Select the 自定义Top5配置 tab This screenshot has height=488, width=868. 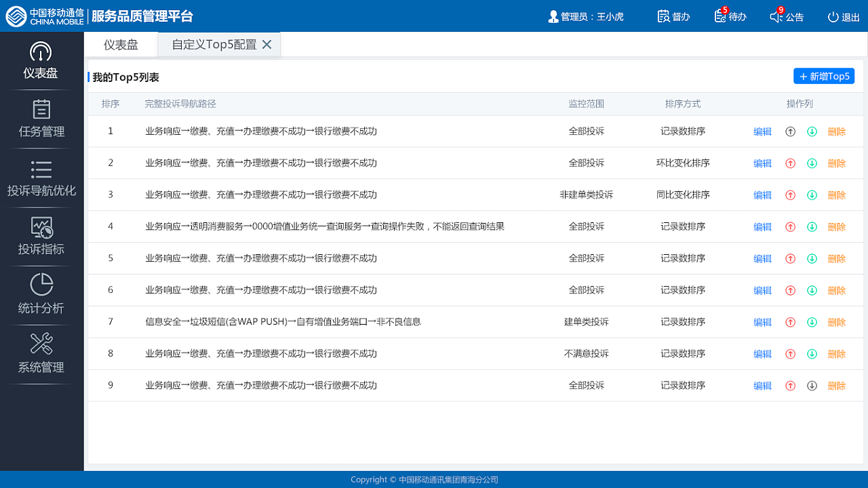[x=210, y=44]
